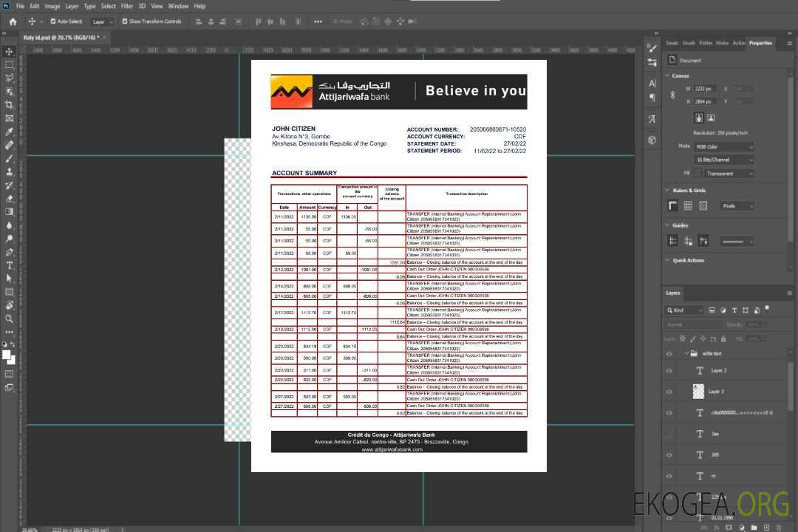Switch to the Properties tab
The width and height of the screenshot is (798, 532).
coord(760,44)
